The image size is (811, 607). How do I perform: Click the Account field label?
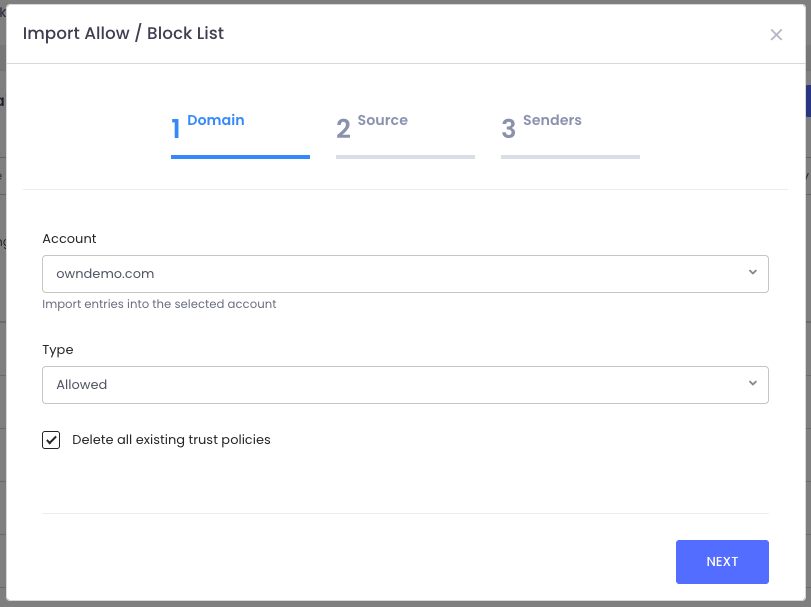(x=69, y=239)
